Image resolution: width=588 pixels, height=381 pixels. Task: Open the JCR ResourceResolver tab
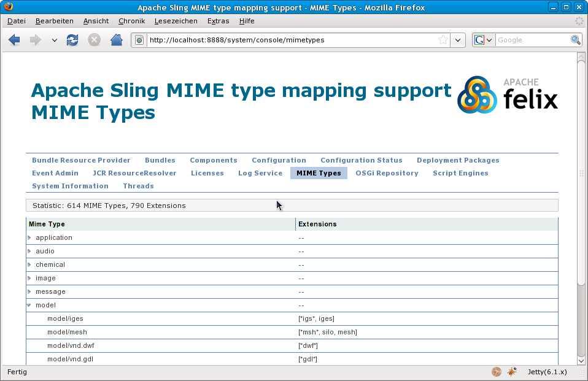134,173
